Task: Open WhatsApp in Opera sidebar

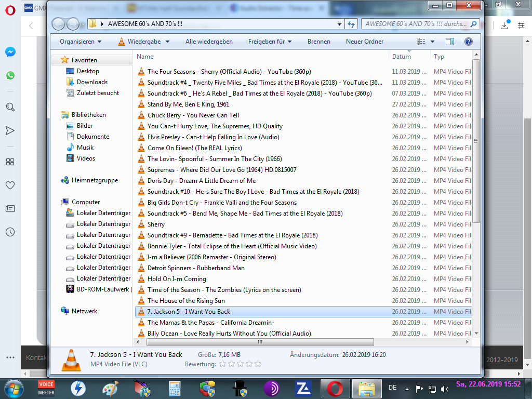Action: (10, 75)
